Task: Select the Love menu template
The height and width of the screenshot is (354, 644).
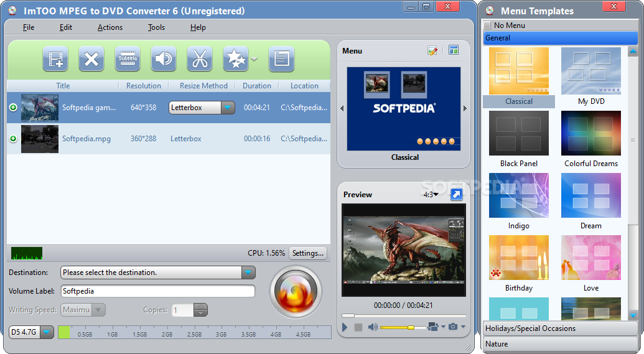Action: pyautogui.click(x=591, y=264)
